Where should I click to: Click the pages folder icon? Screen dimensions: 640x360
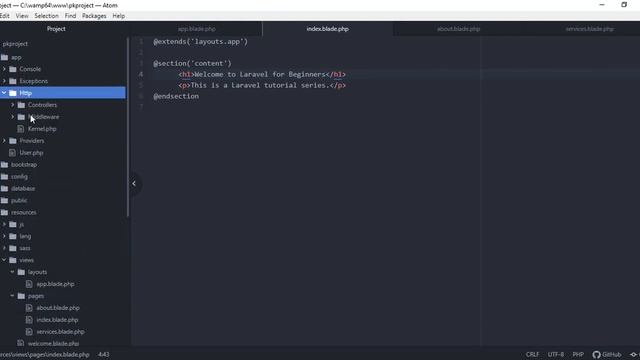(21, 296)
